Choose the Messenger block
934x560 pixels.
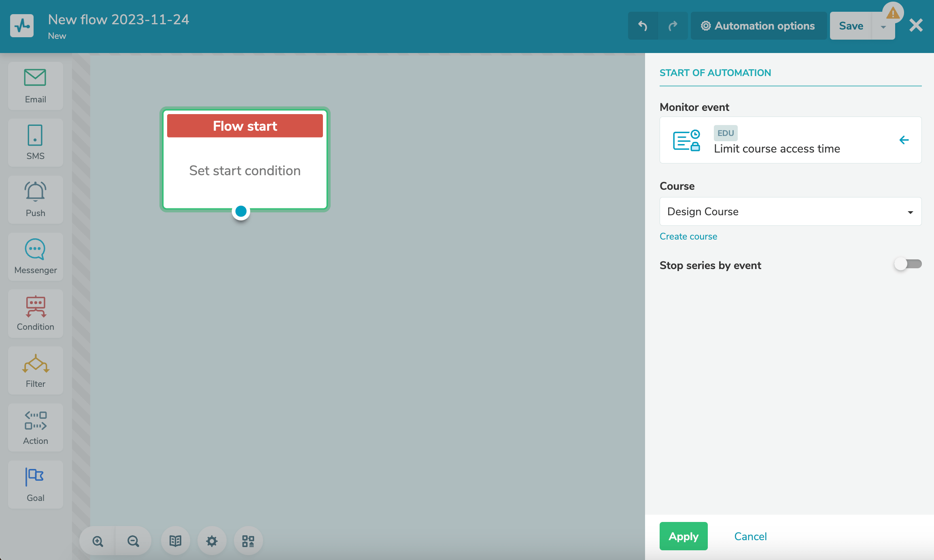click(35, 257)
